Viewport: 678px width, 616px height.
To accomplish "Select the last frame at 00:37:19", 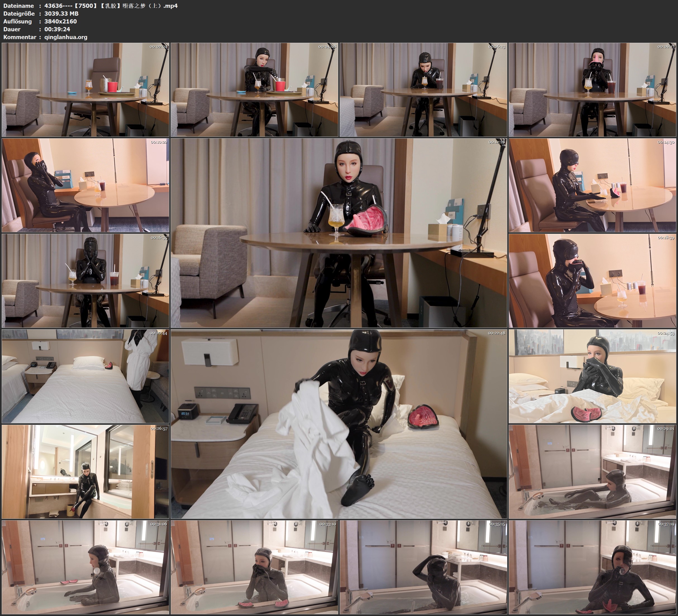I will tap(592, 567).
